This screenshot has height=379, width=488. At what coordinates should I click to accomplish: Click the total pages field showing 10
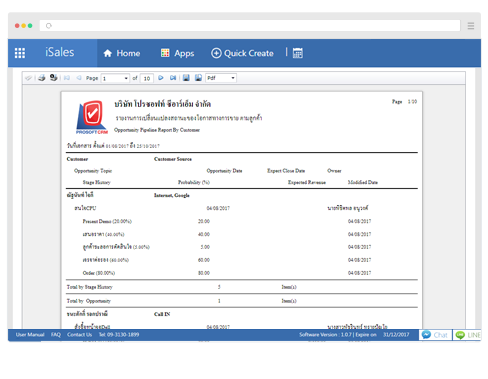coord(147,78)
